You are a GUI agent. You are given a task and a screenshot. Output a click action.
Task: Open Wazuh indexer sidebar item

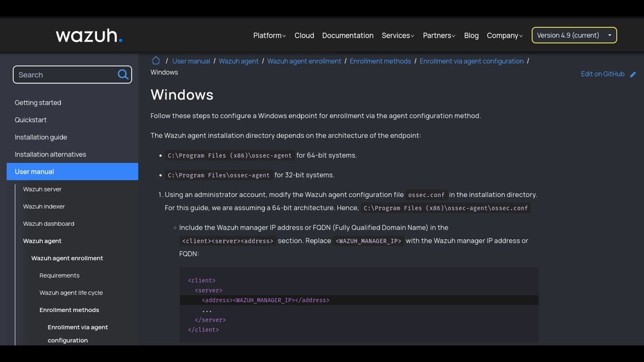(x=44, y=207)
